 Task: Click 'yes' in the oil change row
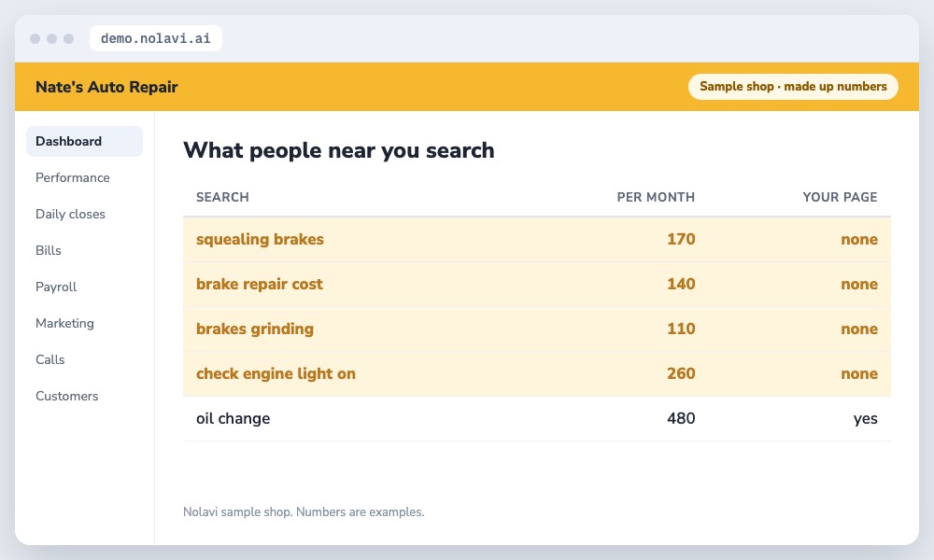tap(866, 419)
